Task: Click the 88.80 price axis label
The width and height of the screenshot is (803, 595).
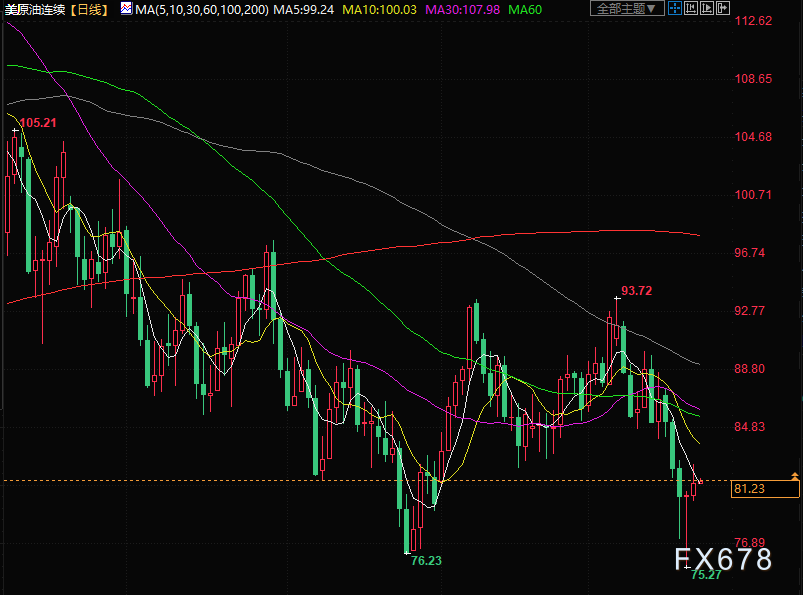Action: click(750, 369)
